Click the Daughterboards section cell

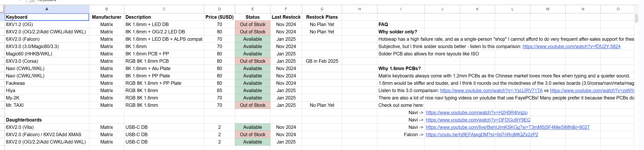coord(47,120)
